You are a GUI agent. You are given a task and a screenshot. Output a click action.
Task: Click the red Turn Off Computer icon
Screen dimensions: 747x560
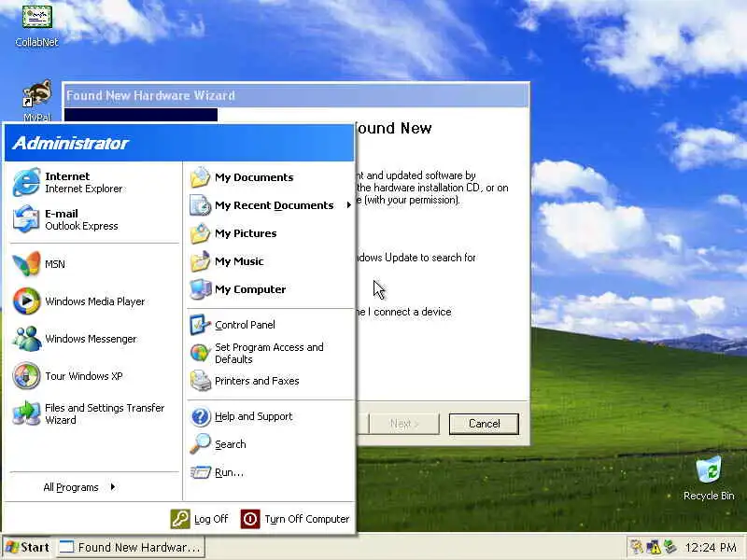click(x=250, y=519)
